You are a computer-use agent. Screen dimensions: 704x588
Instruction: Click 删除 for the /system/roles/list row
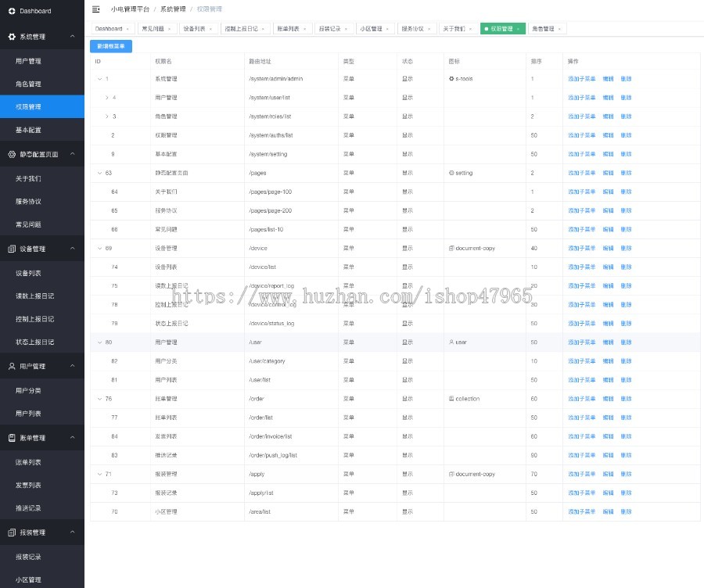pos(626,117)
